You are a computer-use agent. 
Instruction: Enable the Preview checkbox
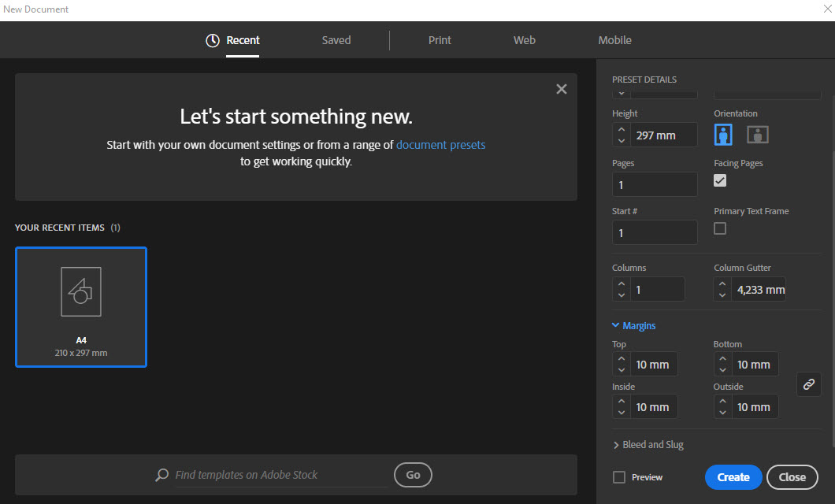(619, 477)
